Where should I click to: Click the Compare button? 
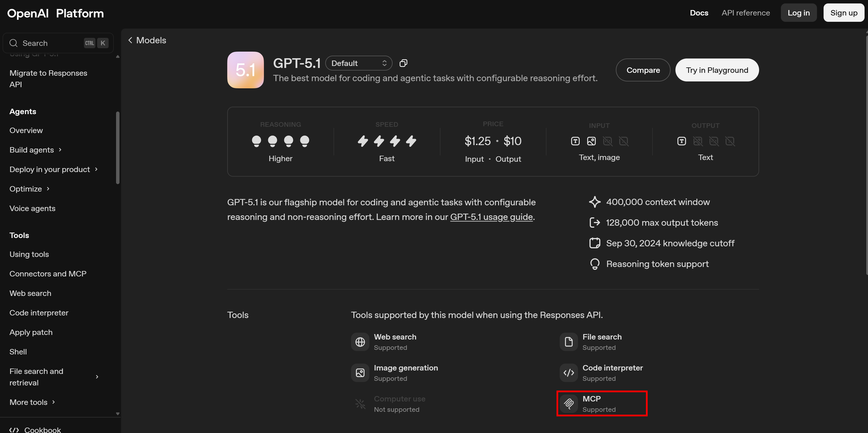coord(642,70)
